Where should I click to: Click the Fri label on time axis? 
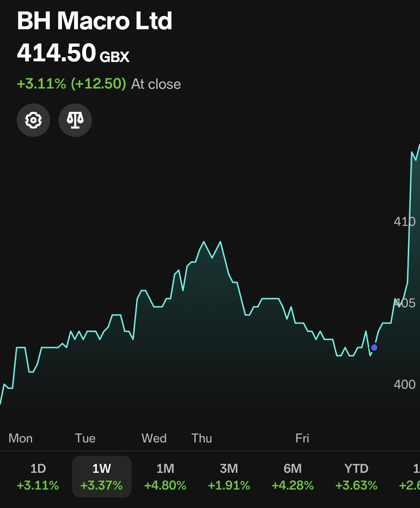(x=302, y=438)
